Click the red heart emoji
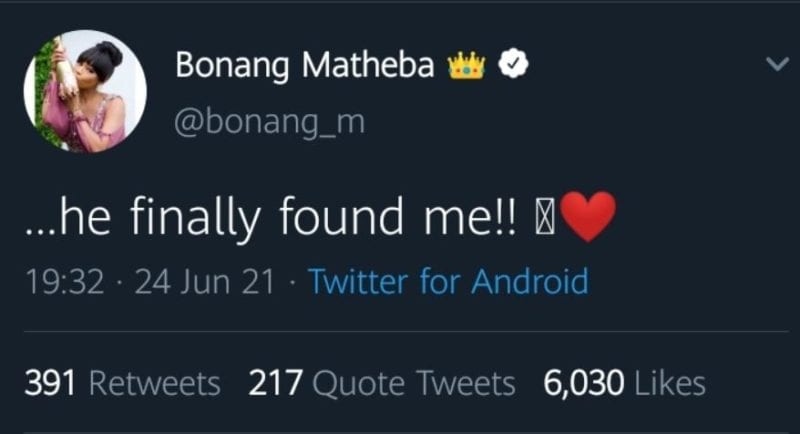Viewport: 800px width, 434px height. point(589,217)
